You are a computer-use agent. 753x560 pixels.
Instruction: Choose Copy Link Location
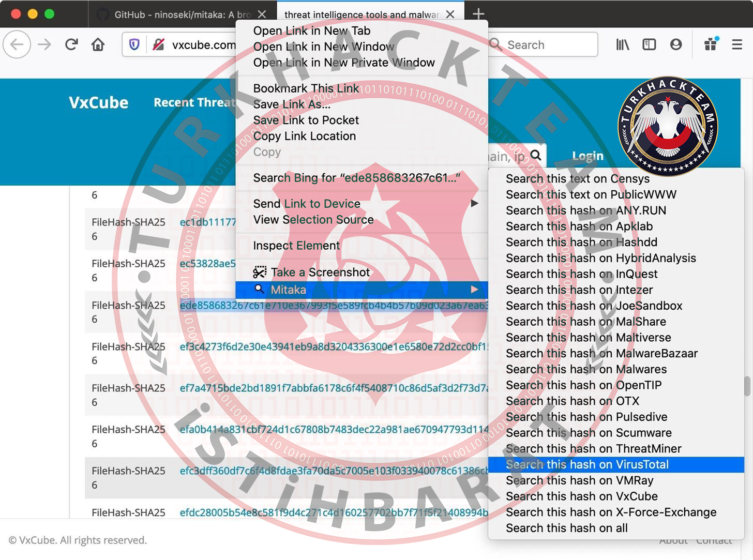point(362,137)
